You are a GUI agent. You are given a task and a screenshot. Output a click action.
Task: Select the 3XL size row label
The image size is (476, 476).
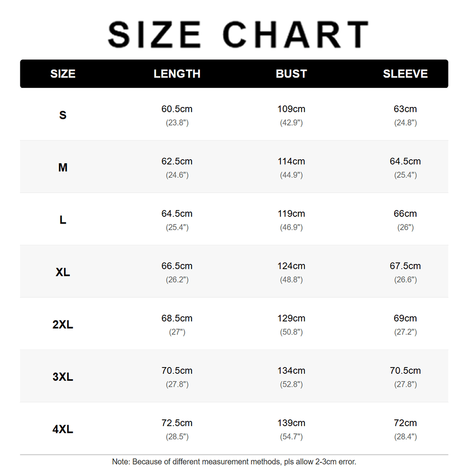(x=63, y=377)
